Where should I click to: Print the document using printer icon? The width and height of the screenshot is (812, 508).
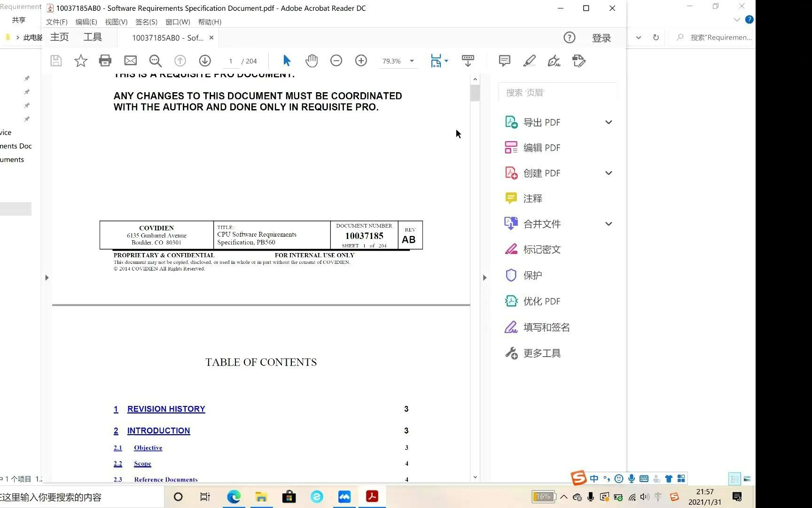105,61
